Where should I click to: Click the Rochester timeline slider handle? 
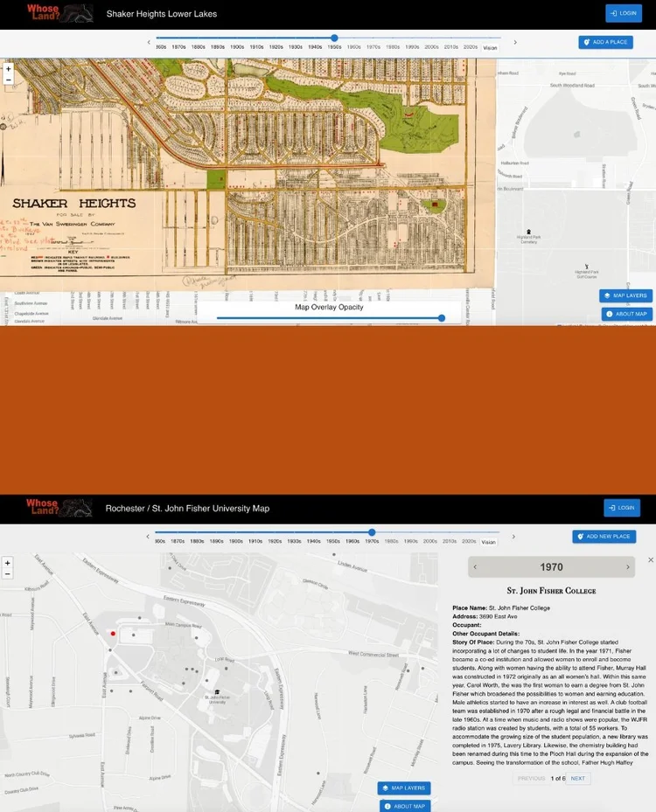coord(372,532)
